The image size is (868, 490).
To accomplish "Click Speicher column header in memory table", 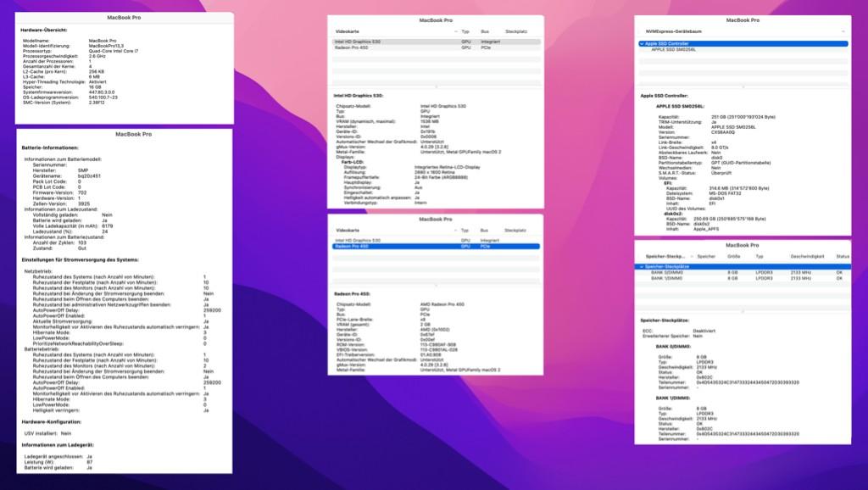I will 706,256.
